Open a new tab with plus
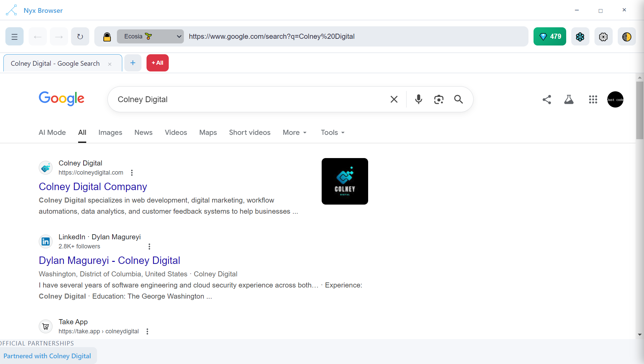This screenshot has height=364, width=644. [133, 63]
